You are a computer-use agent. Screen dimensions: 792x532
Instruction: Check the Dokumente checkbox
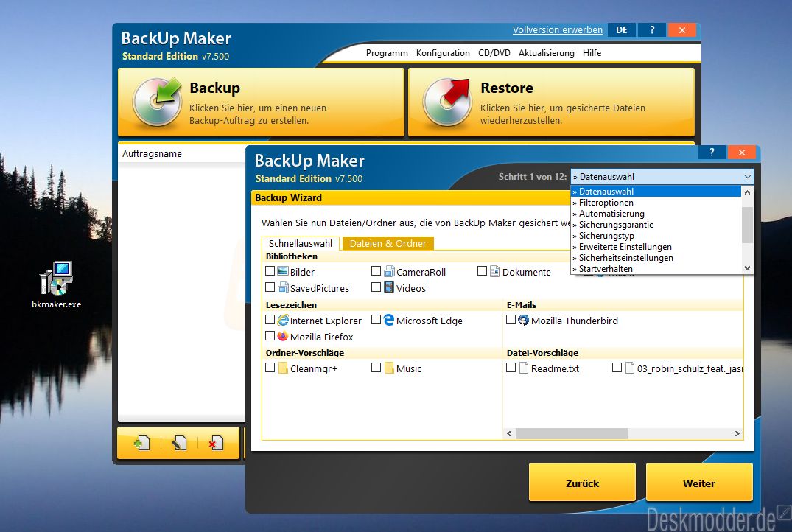(x=483, y=271)
